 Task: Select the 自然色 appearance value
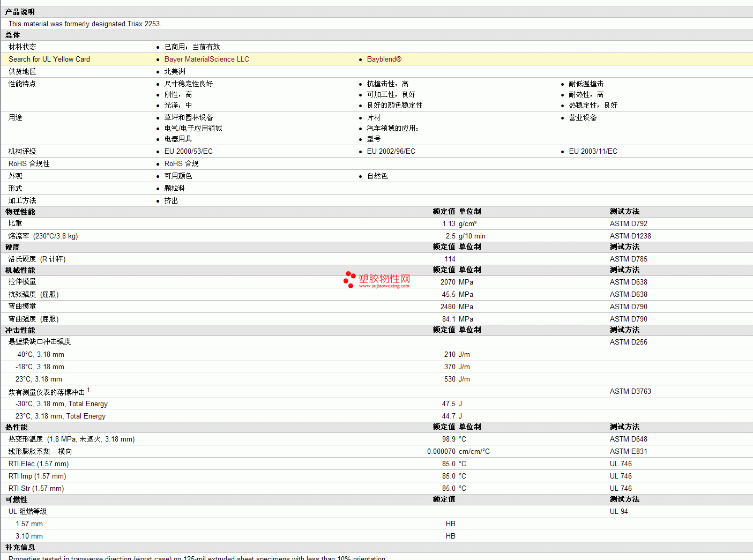tap(377, 176)
